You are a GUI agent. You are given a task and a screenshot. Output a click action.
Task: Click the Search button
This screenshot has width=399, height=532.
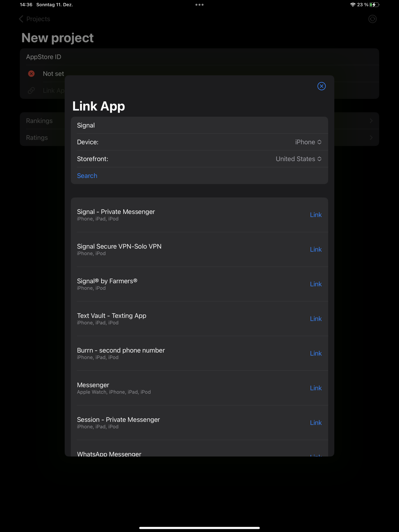point(87,175)
